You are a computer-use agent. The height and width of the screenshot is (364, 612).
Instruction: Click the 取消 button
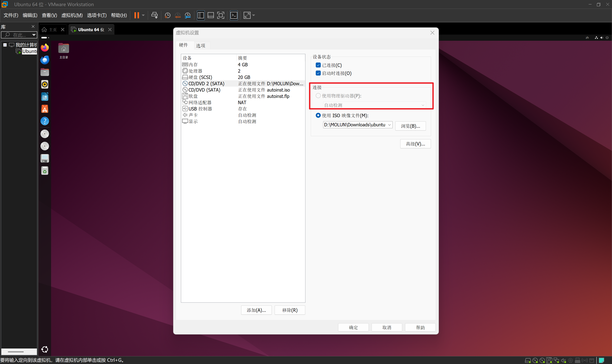click(x=387, y=327)
